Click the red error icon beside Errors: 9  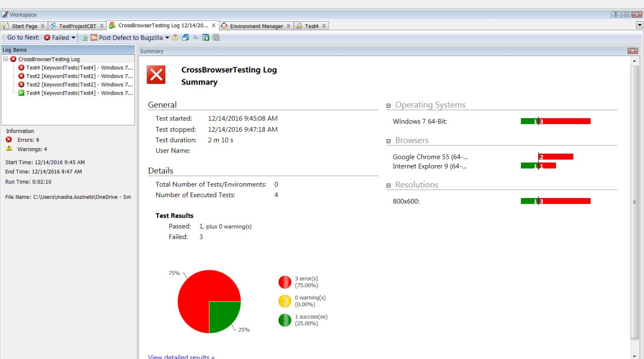(9, 139)
